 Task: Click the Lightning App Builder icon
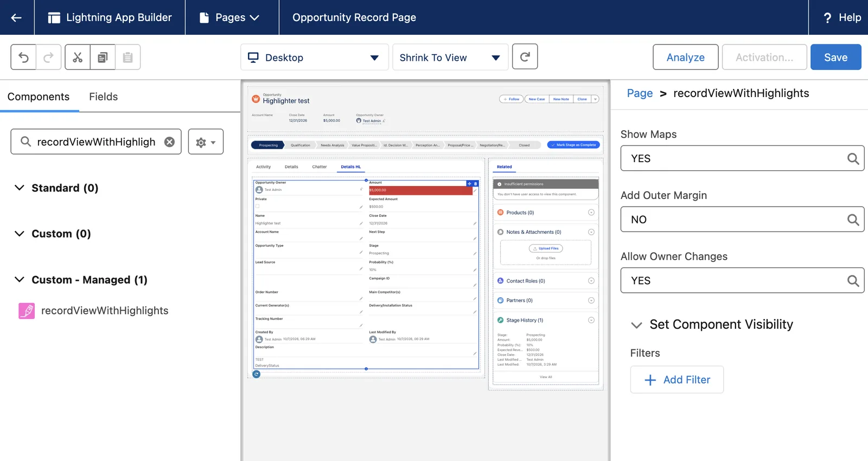point(54,18)
